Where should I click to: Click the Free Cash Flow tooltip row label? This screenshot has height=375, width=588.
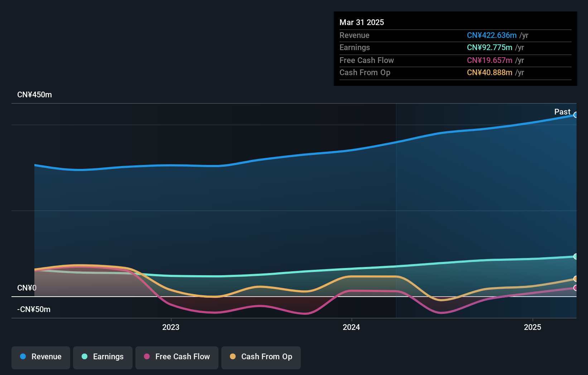pos(367,60)
